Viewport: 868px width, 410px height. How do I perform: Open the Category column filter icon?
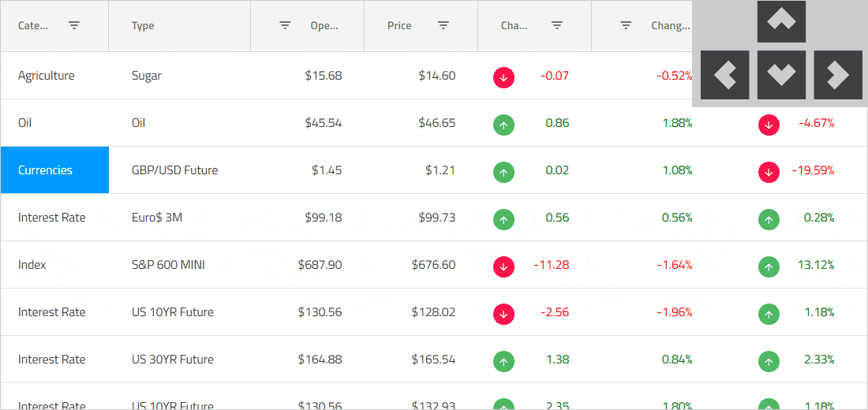pyautogui.click(x=74, y=25)
